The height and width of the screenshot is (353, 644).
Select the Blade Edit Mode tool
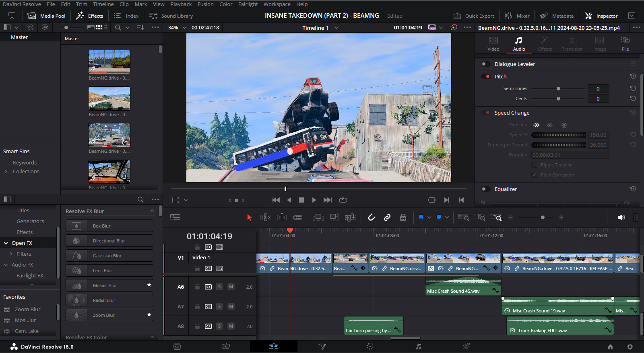pos(298,218)
